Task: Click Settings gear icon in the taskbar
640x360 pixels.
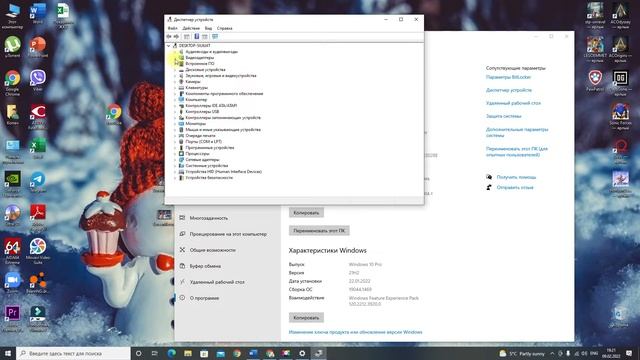Action: point(302,353)
